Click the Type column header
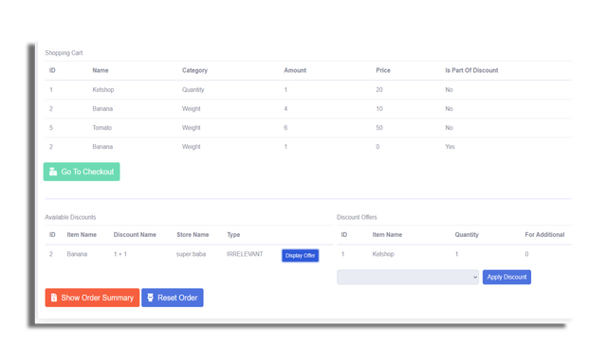Viewport: 607px width, 364px height. pyautogui.click(x=233, y=235)
